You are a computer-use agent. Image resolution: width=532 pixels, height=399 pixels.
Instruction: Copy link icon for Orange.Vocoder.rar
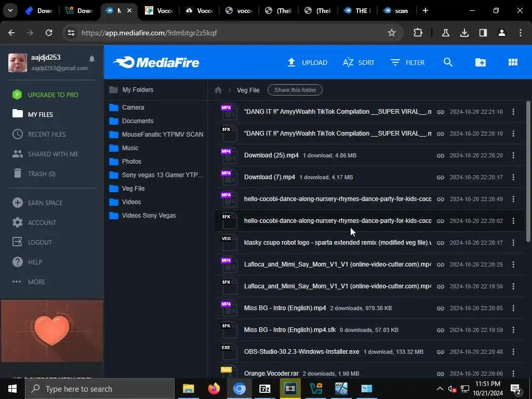coord(441,374)
